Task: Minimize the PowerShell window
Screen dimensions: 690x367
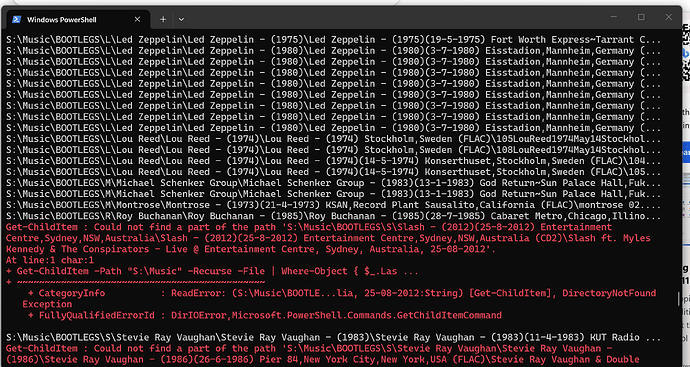Action: [614, 17]
